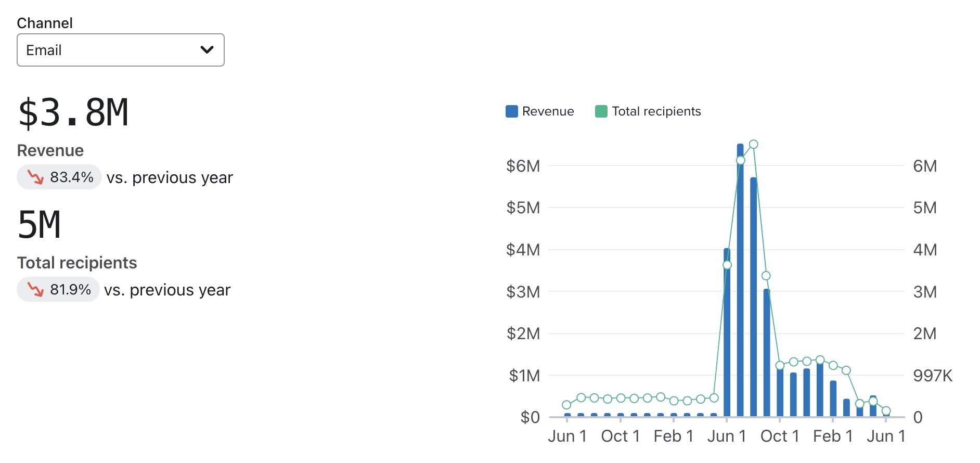Click the 81.9% change badge
This screenshot has height=463, width=980.
[x=58, y=290]
